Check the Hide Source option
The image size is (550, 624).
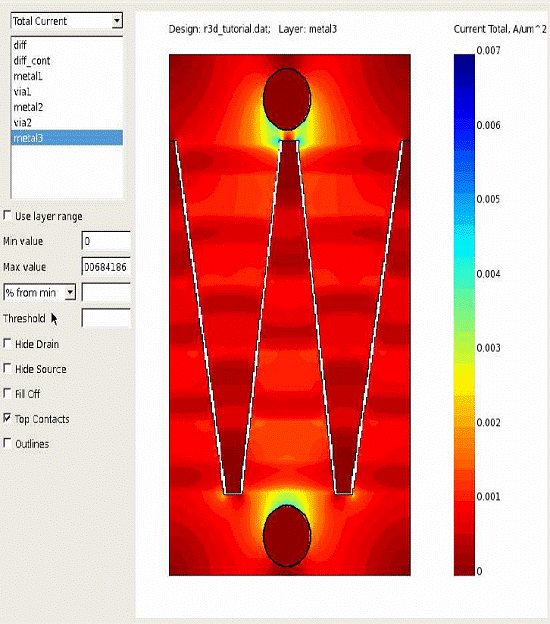7,369
